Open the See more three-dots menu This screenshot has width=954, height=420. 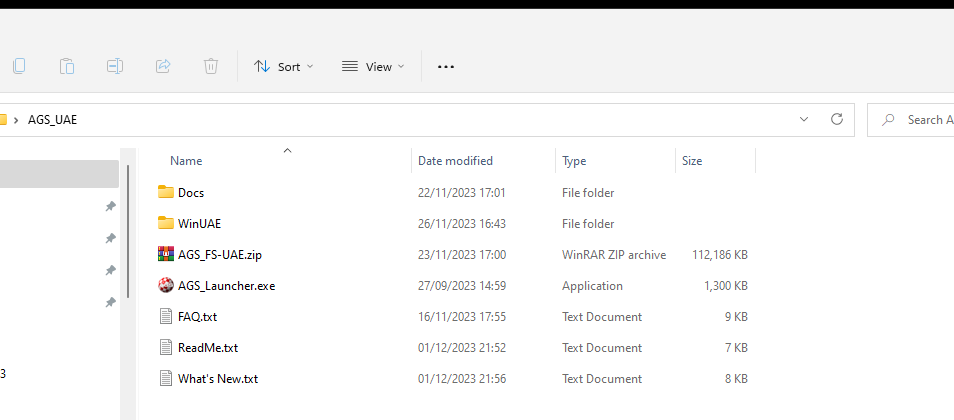(x=446, y=66)
